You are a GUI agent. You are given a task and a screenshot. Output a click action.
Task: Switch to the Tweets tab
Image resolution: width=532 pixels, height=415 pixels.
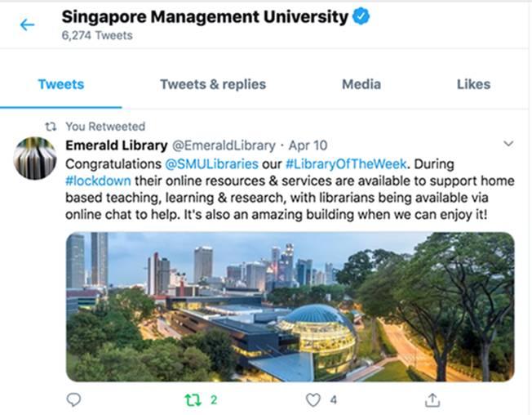[x=61, y=84]
